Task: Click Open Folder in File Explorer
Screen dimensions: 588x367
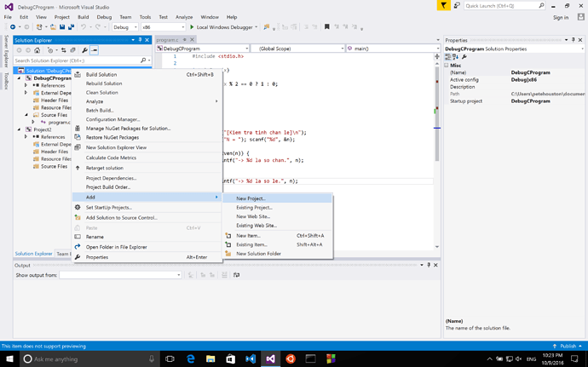Action: [147, 247]
